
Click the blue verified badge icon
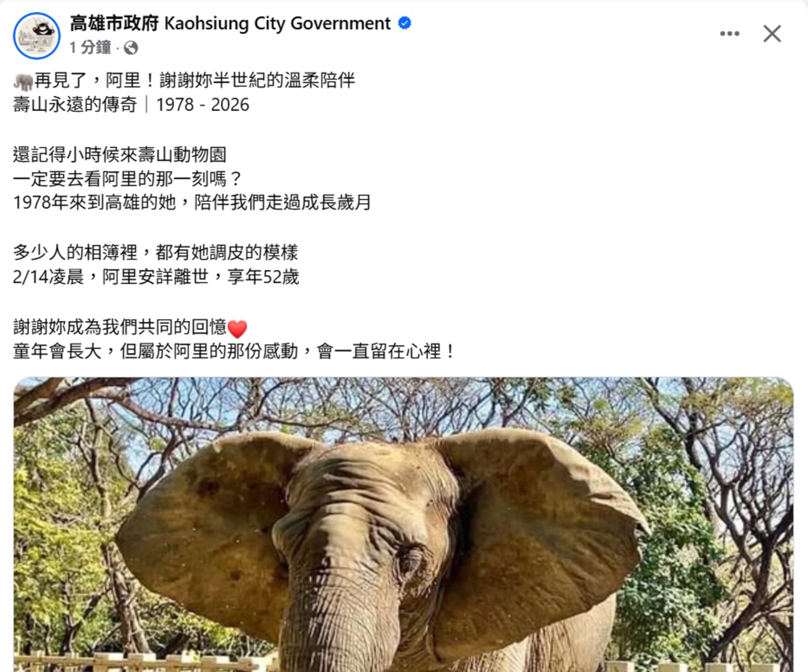(x=405, y=23)
